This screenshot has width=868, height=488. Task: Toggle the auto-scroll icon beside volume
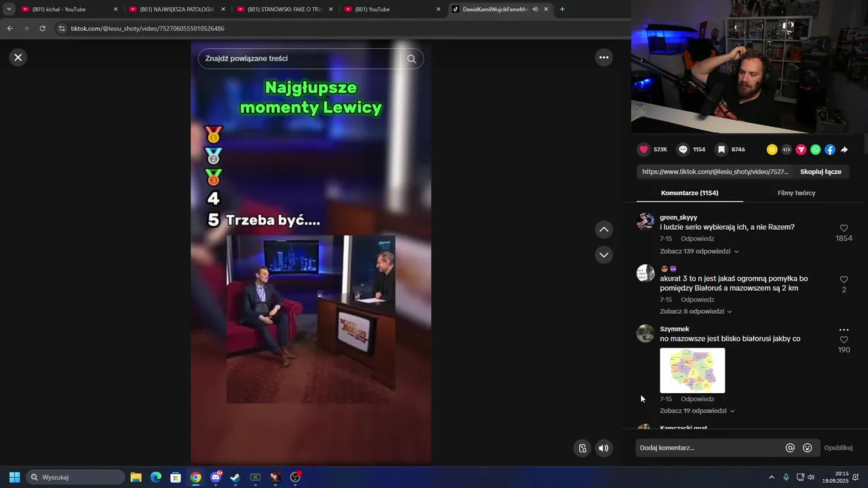click(582, 448)
